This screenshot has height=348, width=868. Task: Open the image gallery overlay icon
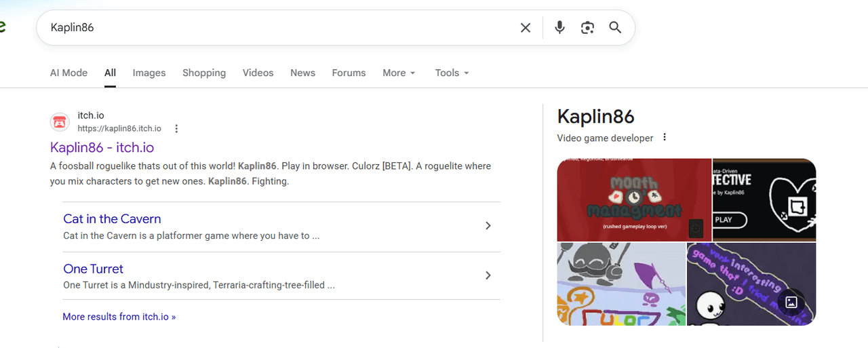click(x=791, y=303)
